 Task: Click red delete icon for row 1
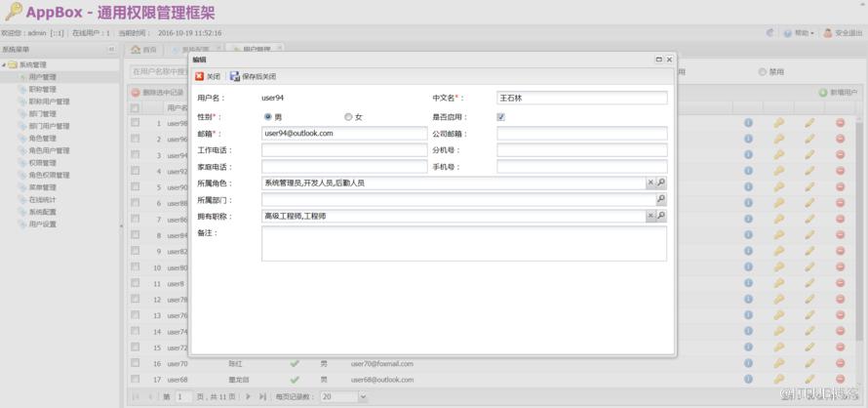pos(840,123)
